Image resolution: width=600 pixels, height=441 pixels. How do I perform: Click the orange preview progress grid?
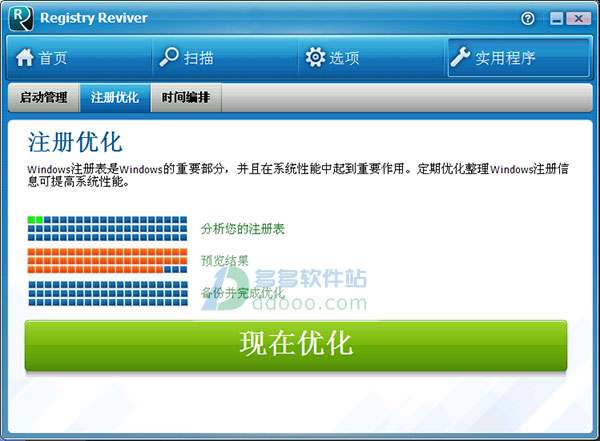(108, 261)
